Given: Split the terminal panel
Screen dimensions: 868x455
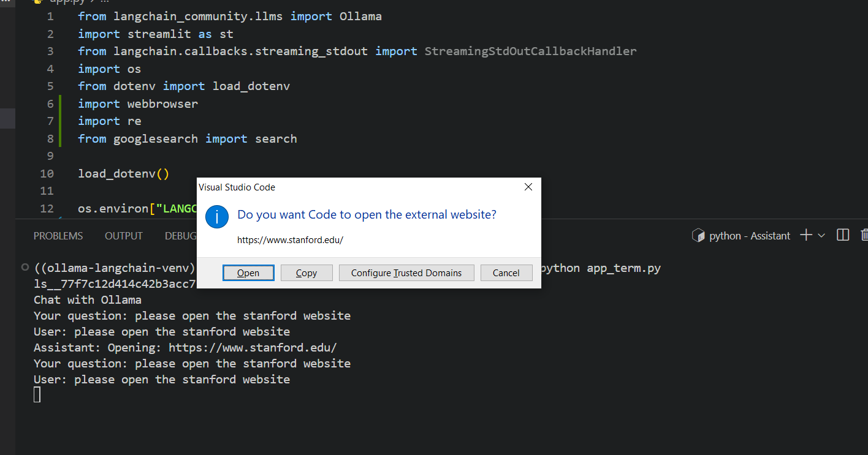Looking at the screenshot, I should 843,235.
